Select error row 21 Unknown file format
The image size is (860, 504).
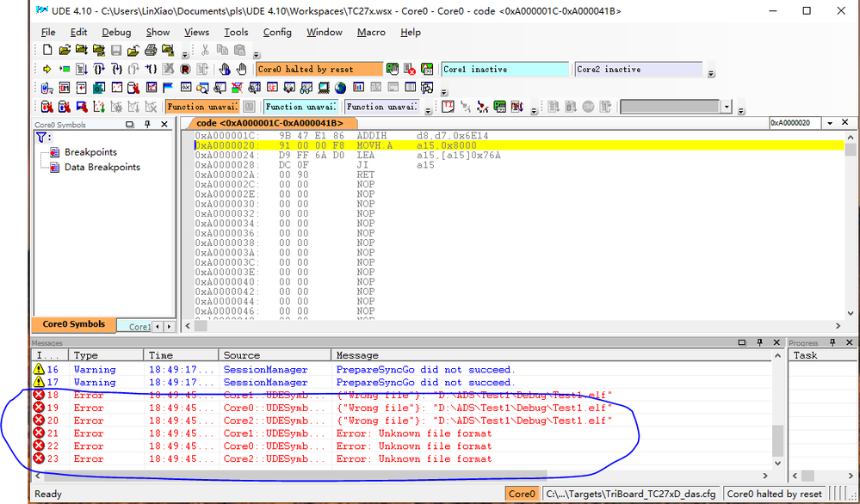413,433
